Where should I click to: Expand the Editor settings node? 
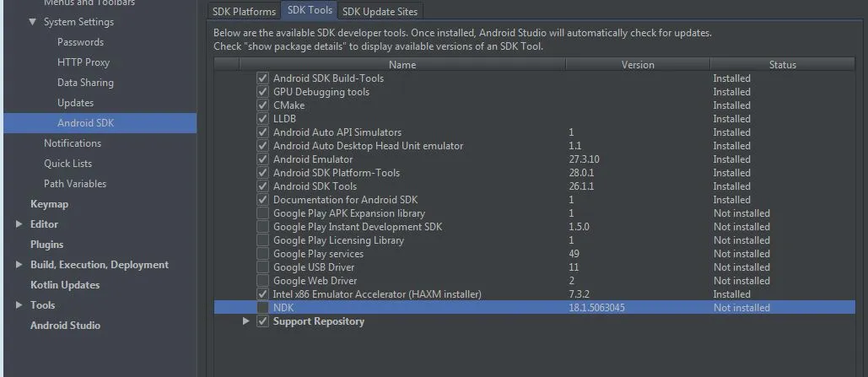click(x=19, y=224)
